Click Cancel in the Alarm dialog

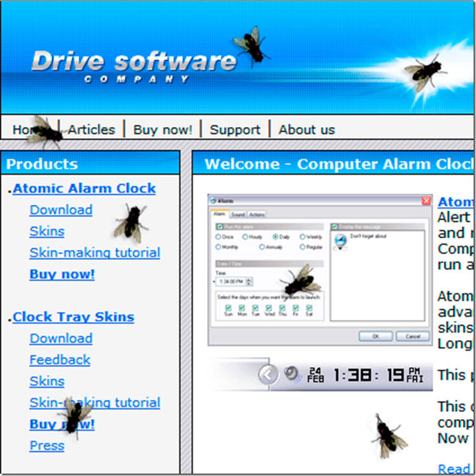[413, 336]
